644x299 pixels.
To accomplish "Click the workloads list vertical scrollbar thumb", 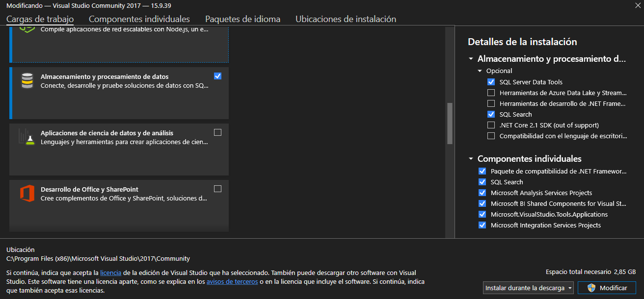I will [x=450, y=123].
